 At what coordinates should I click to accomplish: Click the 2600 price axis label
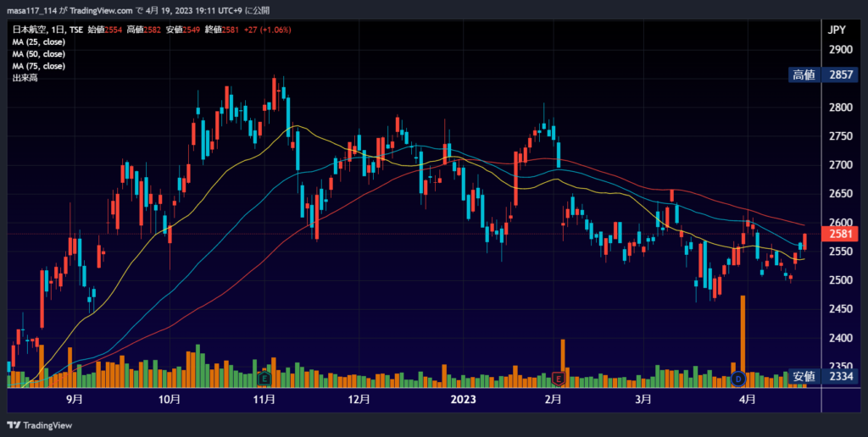coord(840,223)
